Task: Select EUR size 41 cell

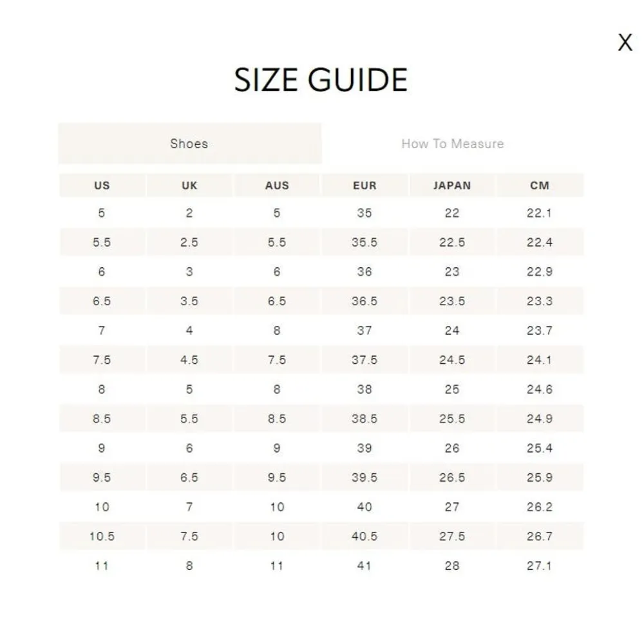Action: click(365, 566)
